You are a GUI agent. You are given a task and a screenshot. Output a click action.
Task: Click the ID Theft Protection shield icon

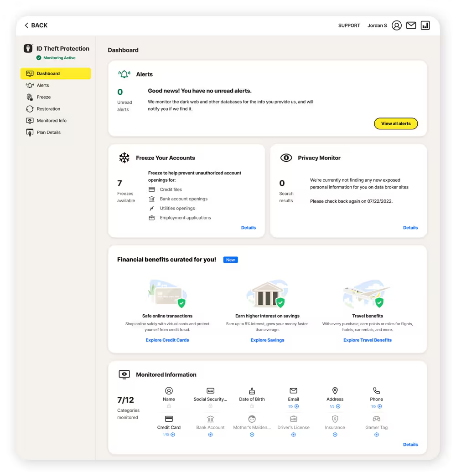point(28,49)
